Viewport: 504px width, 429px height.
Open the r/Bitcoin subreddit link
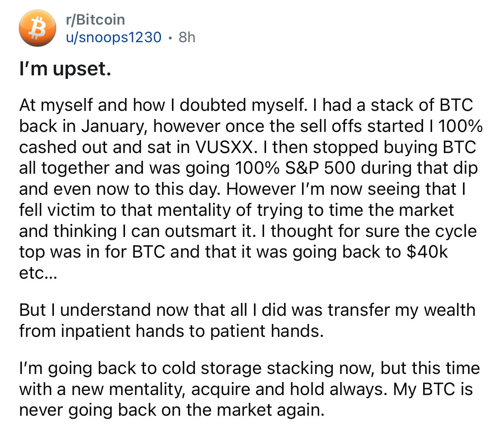coord(96,19)
